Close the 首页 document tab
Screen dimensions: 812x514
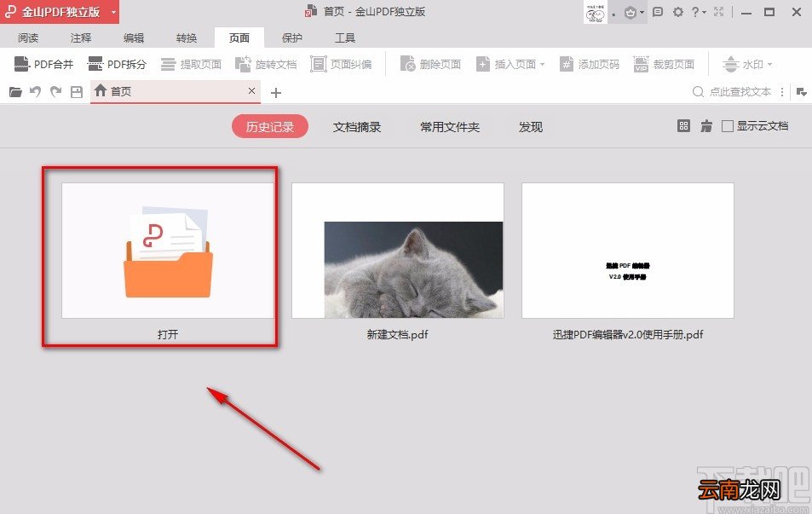pyautogui.click(x=251, y=91)
